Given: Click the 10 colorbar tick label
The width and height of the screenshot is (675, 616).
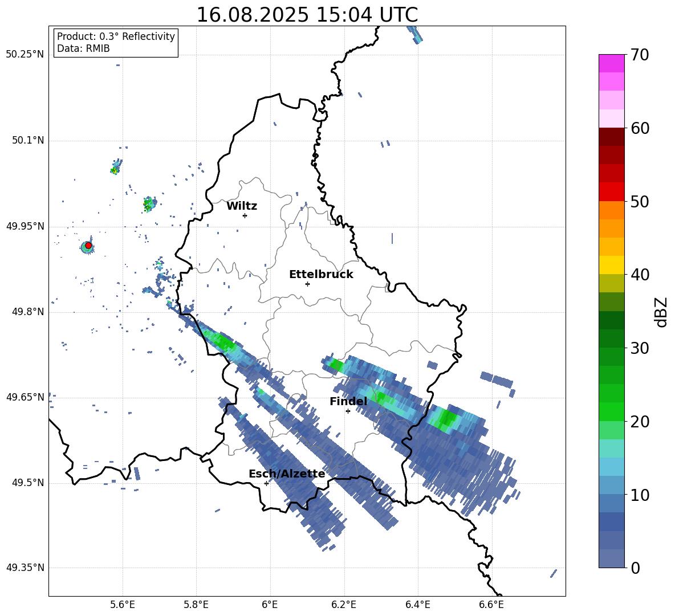Looking at the screenshot, I should (640, 495).
